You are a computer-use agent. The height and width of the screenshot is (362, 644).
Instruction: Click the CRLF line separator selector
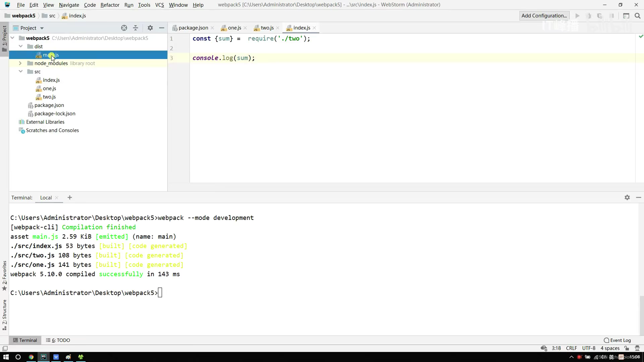[x=571, y=348]
